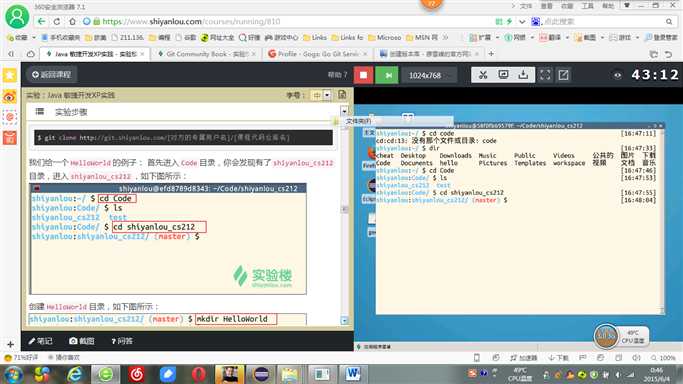Go back with the browser back arrow
This screenshot has width=683, height=384.
(x=41, y=21)
